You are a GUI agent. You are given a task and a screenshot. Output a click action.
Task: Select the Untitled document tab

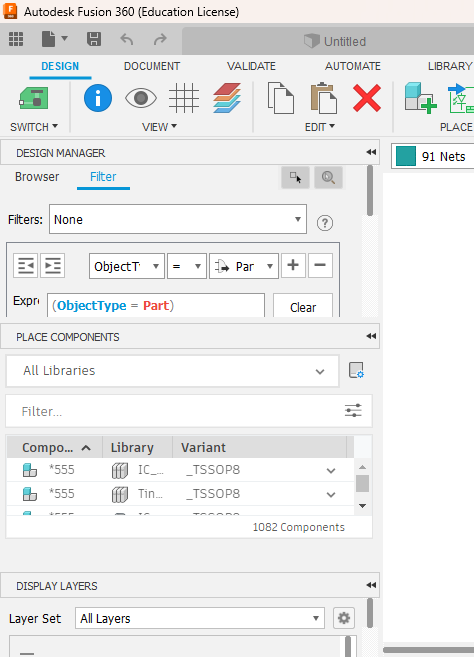coord(335,41)
